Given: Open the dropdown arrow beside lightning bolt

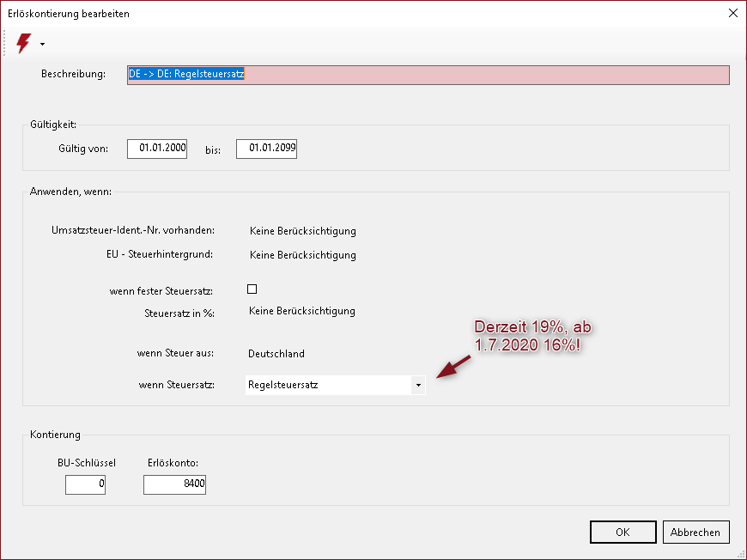Looking at the screenshot, I should coord(42,44).
